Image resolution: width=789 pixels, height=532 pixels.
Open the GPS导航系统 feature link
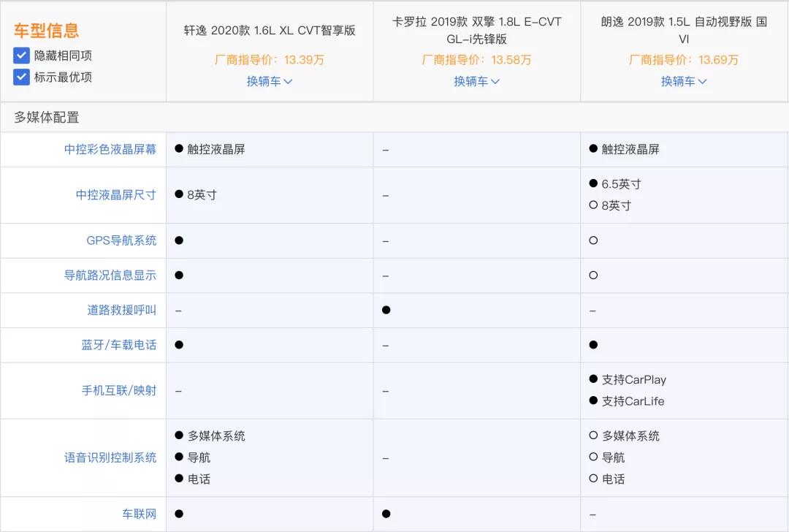click(x=121, y=240)
